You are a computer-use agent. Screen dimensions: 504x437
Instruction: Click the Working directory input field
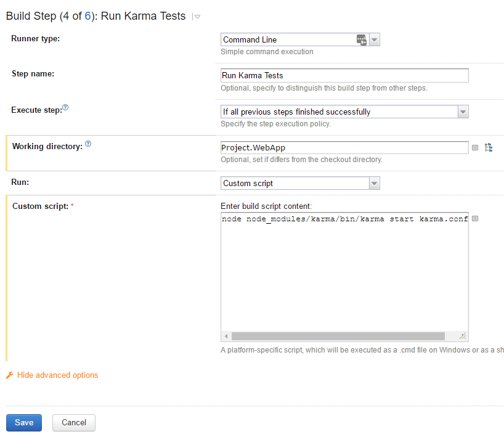(344, 147)
